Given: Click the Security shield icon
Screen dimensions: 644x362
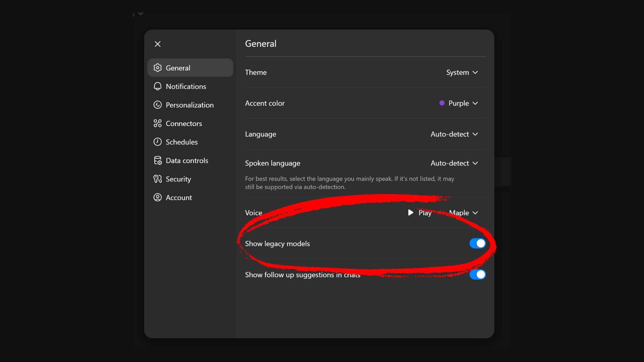Looking at the screenshot, I should point(158,179).
